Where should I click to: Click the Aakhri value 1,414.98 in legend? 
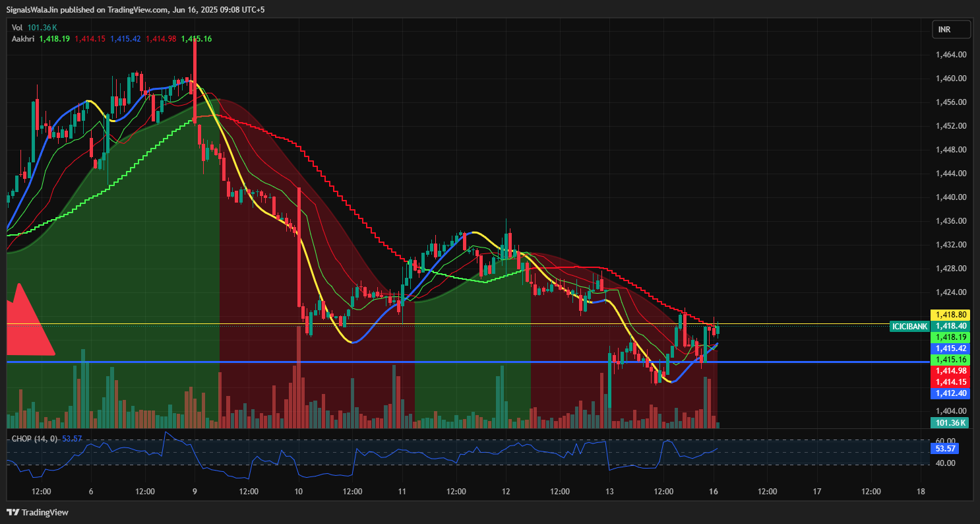click(162, 39)
